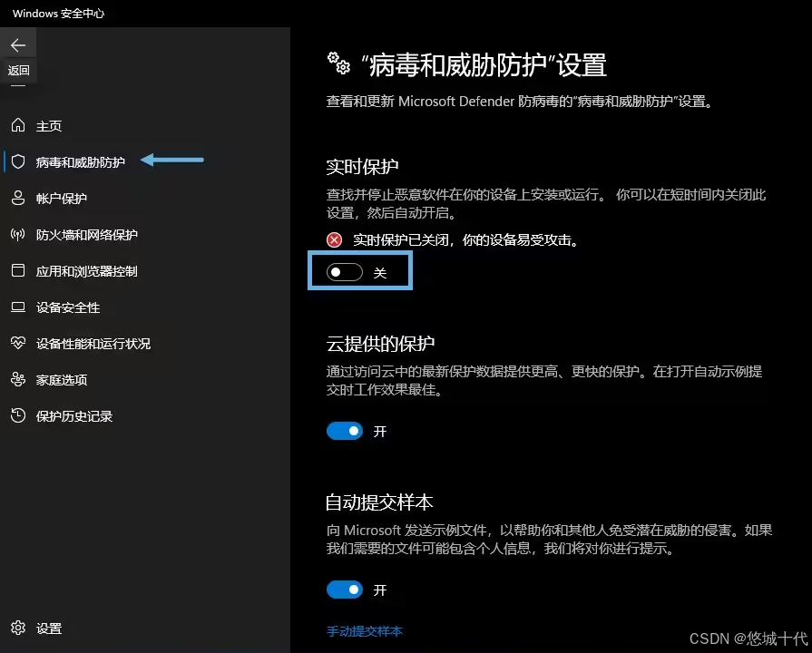Turn on the 实时保护 toggle
This screenshot has height=653, width=812.
[345, 272]
